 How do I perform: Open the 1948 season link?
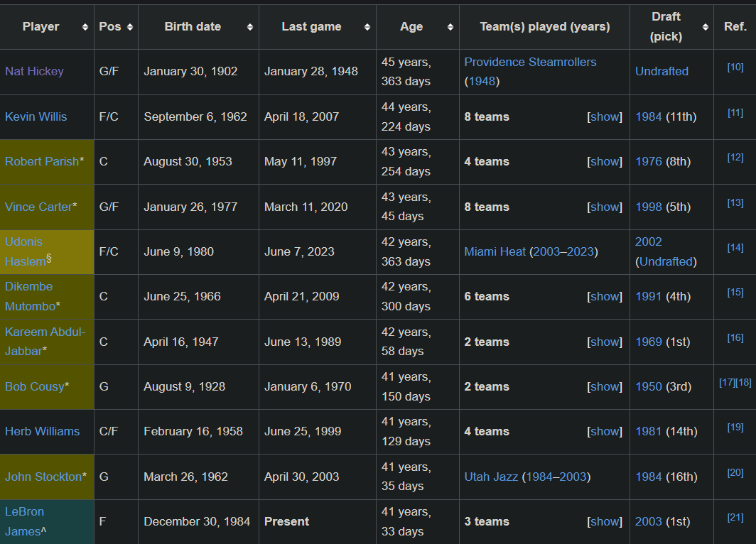pyautogui.click(x=482, y=82)
